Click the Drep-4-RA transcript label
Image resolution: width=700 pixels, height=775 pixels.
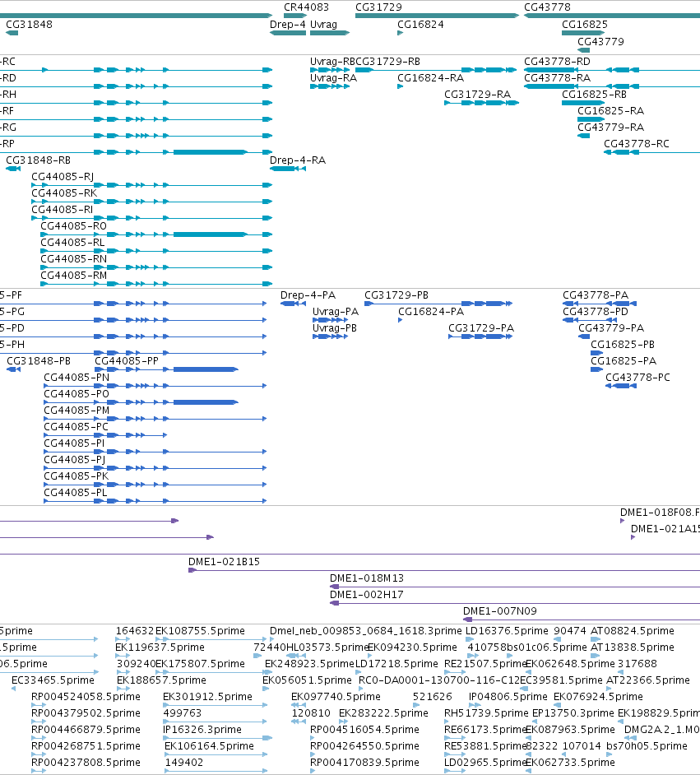click(298, 160)
